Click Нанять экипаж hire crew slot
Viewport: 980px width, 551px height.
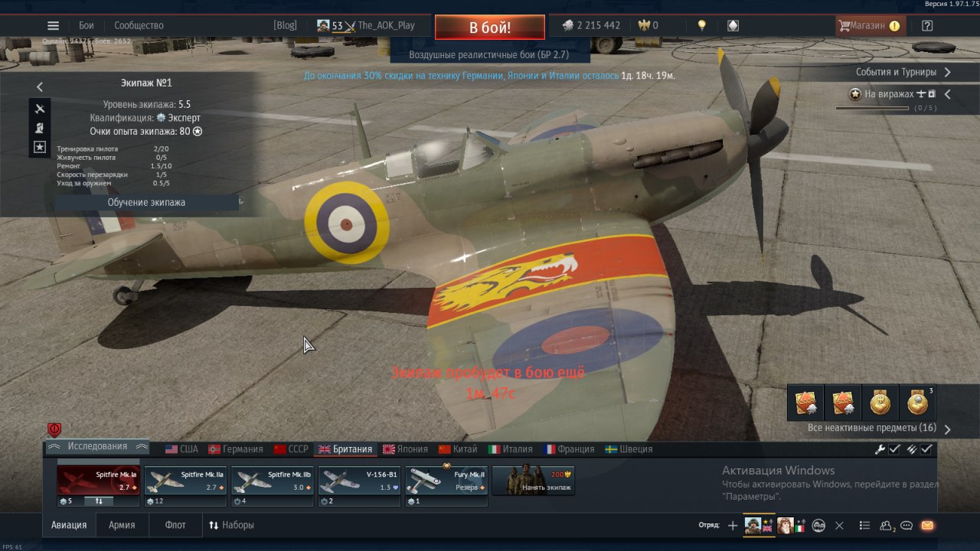tap(534, 480)
